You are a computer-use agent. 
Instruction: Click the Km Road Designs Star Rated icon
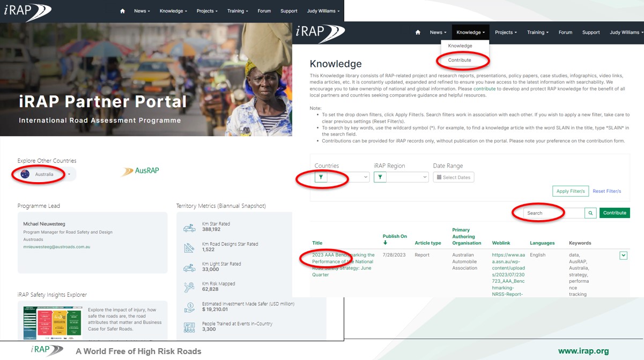point(189,247)
